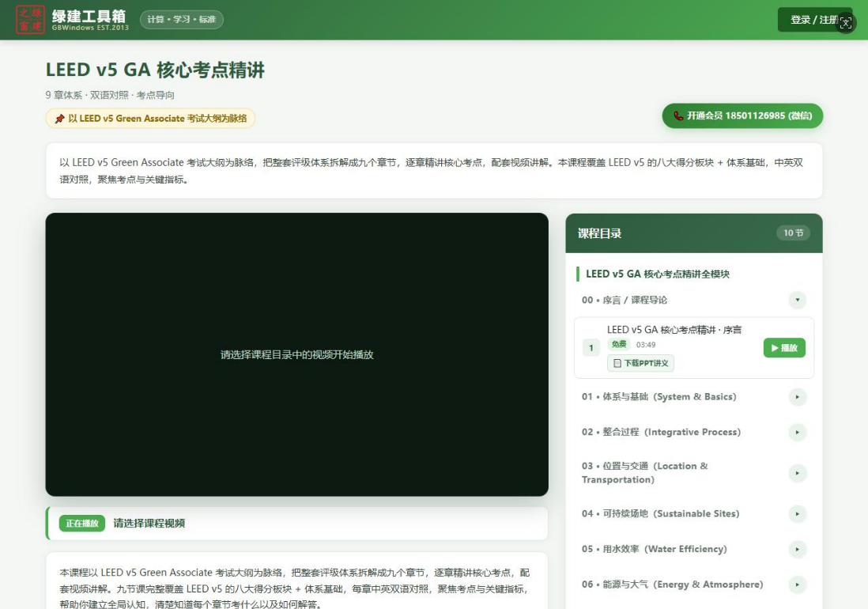The image size is (868, 609).
Task: Click the fullscreen capture icon at top right
Action: [846, 23]
